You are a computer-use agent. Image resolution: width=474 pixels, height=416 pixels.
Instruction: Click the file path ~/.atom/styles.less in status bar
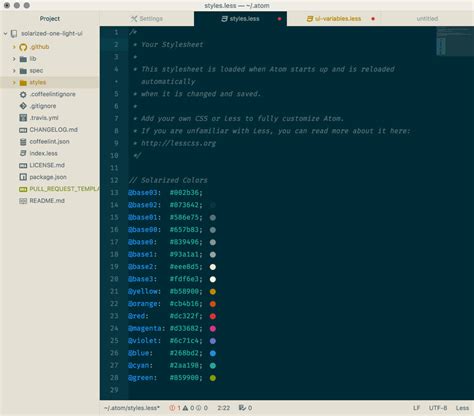click(x=132, y=408)
